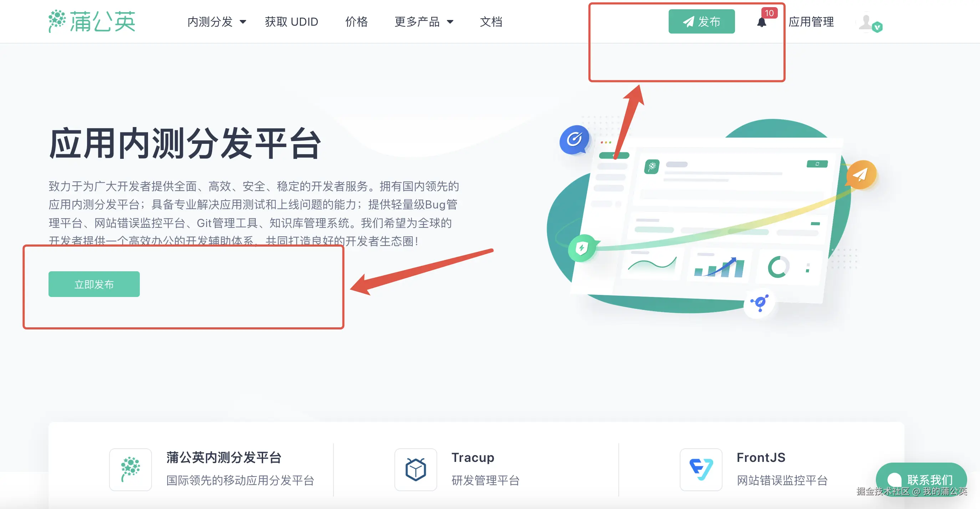
Task: Open the 文档 documentation link
Action: click(491, 22)
